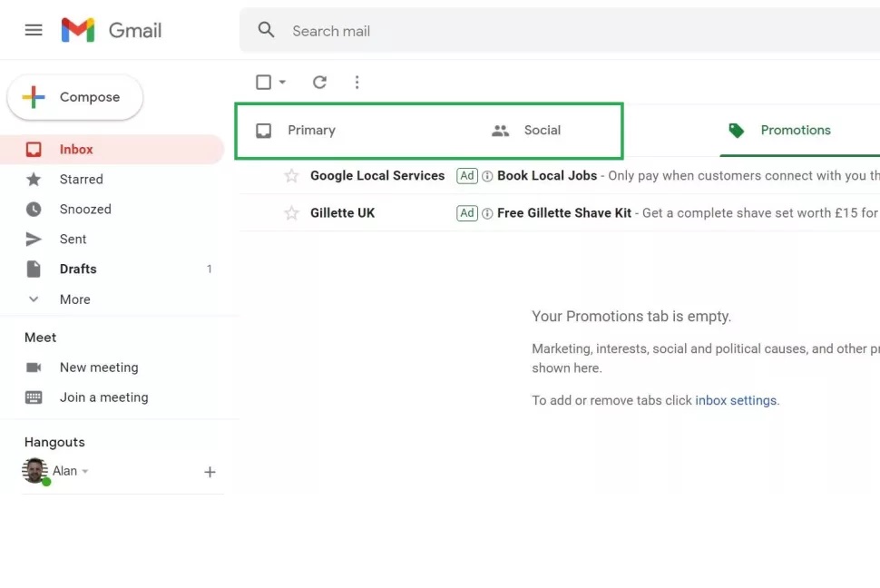The image size is (880, 588).
Task: Click the plus icon to add Hangouts contact
Action: 210,472
